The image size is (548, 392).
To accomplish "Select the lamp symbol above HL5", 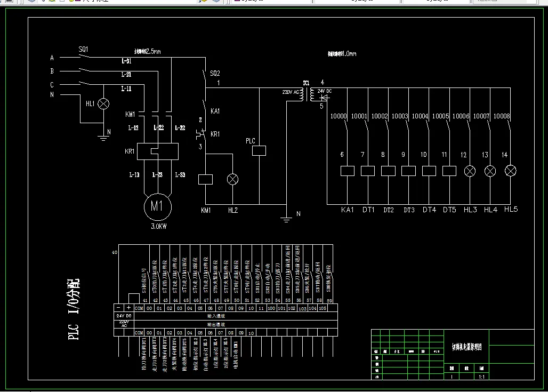I will 511,171.
